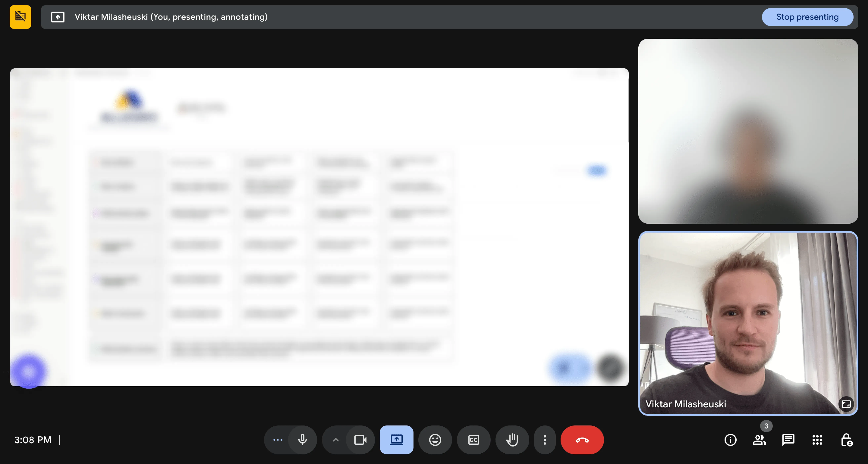Click the Stop presenting button

(807, 17)
